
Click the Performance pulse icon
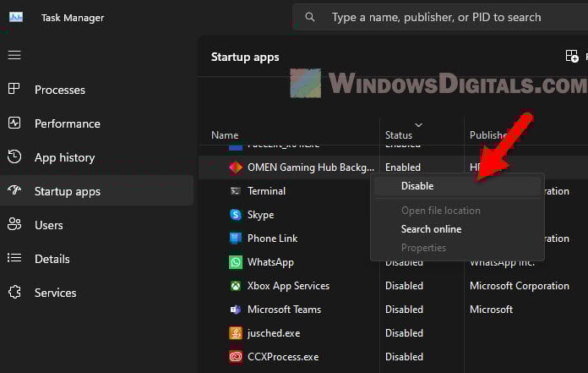14,123
